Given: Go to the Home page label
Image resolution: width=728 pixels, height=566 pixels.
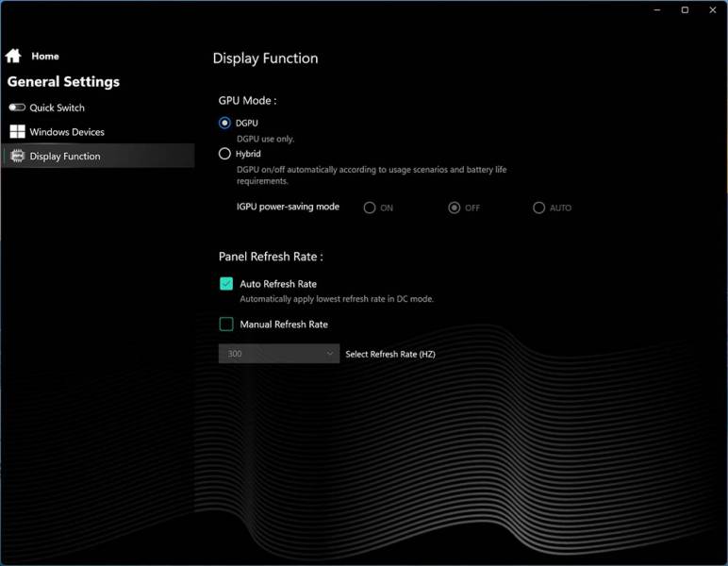Looking at the screenshot, I should pos(45,57).
